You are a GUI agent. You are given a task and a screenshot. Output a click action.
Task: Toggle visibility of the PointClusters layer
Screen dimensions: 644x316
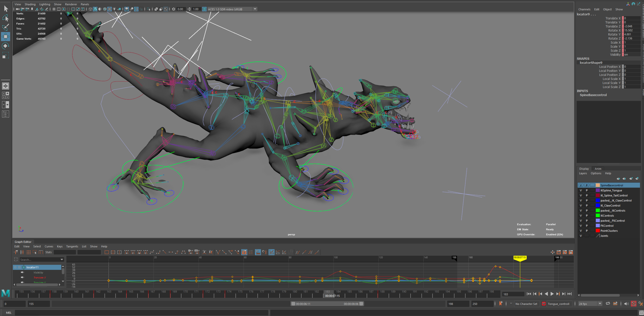tap(581, 230)
